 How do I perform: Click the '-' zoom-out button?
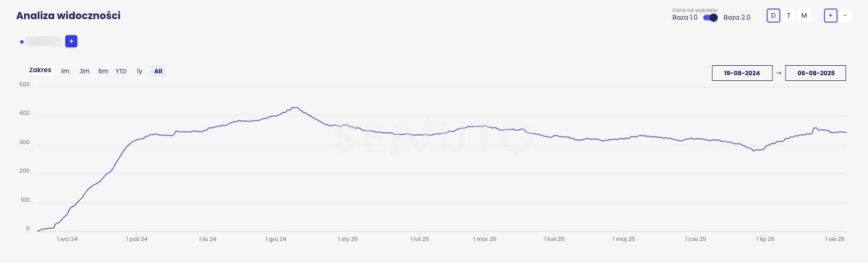(845, 16)
